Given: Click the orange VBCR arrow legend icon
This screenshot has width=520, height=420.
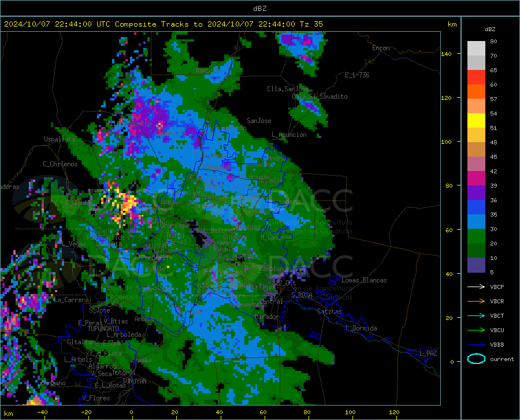Looking at the screenshot, I should click(476, 302).
